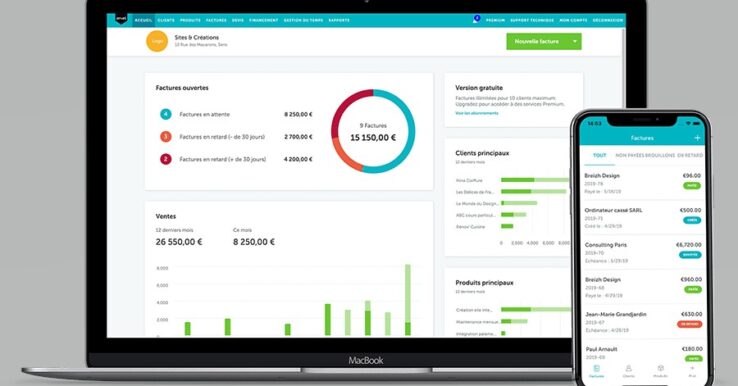The image size is (738, 386).
Task: Open the dropdown arrow beside Nouvelle facture
Action: coord(575,41)
